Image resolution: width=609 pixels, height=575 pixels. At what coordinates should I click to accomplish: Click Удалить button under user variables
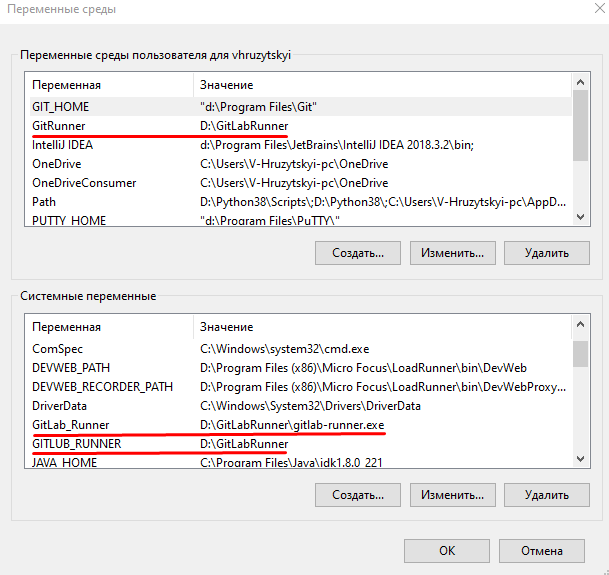[546, 253]
